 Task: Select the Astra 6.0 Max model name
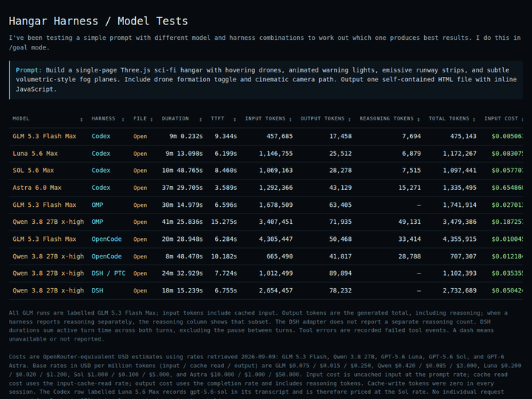coord(37,188)
